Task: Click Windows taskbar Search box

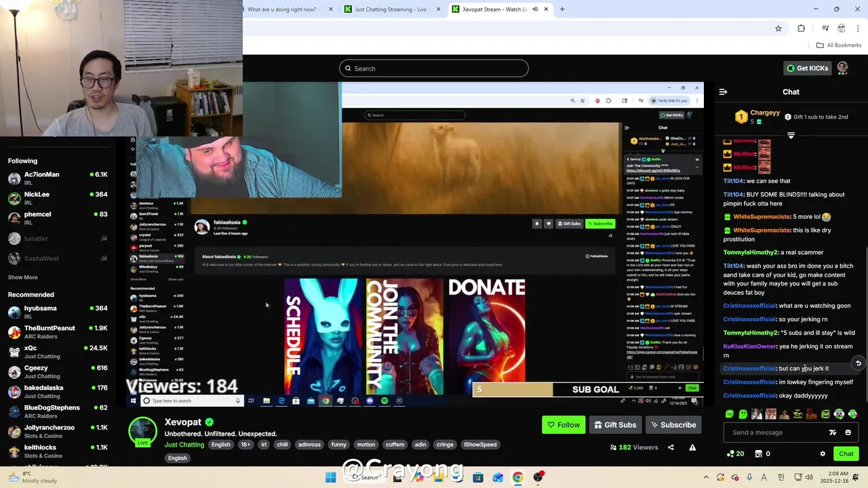Action: [365, 478]
